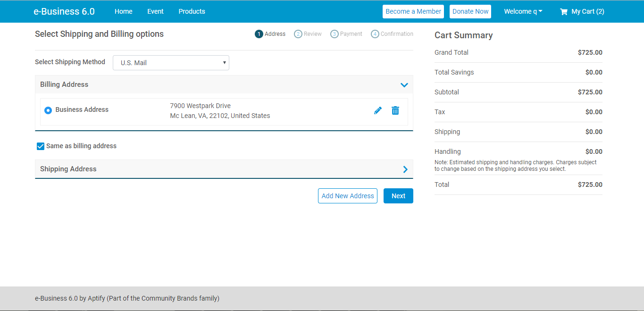This screenshot has width=644, height=311.
Task: Open the Products menu item
Action: (192, 11)
